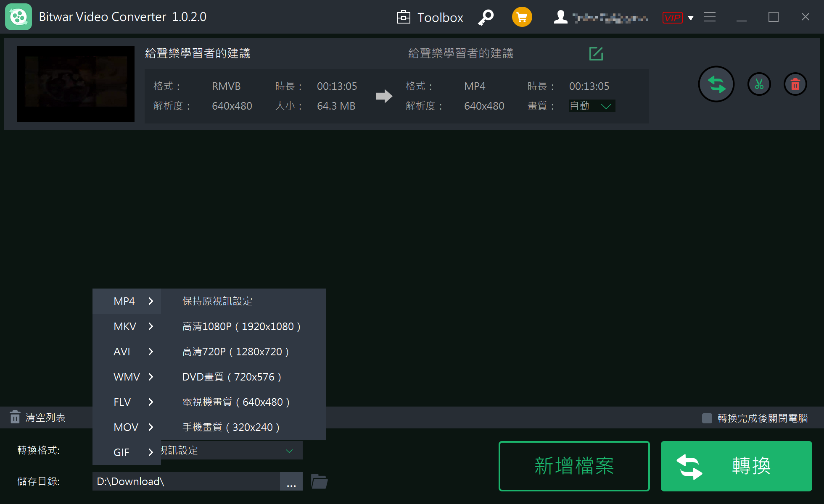Click the file size 64.3 MB
Image resolution: width=824 pixels, height=504 pixels.
(336, 106)
